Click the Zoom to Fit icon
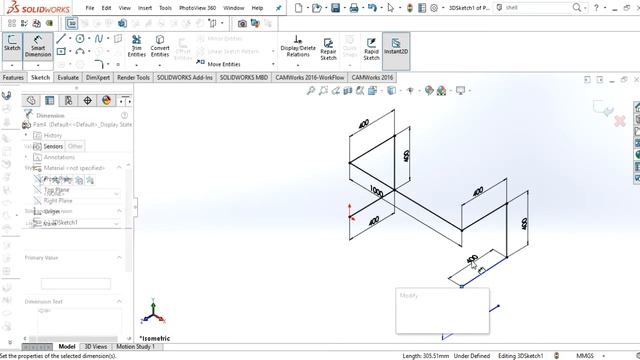640x360 pixels. pyautogui.click(x=311, y=91)
